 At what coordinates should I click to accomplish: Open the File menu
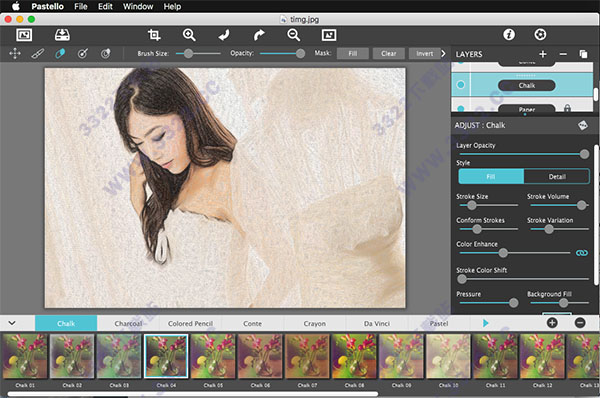pyautogui.click(x=81, y=7)
